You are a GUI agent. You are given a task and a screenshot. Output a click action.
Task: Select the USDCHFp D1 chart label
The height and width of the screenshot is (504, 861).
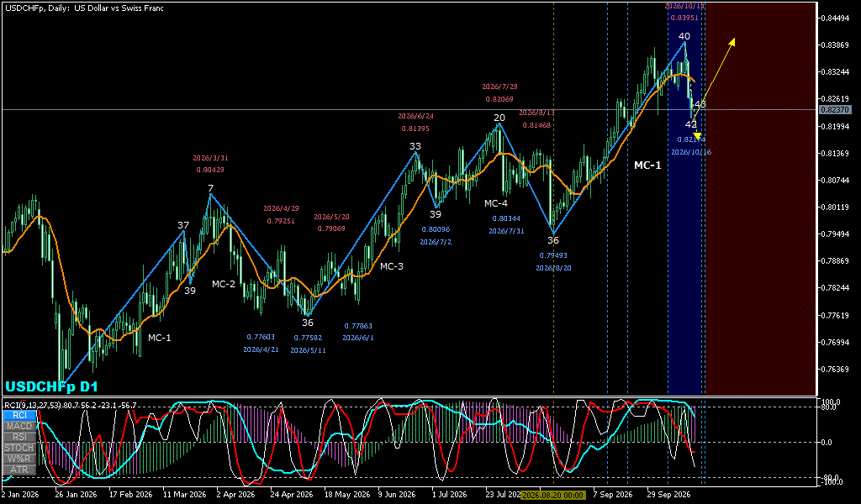pyautogui.click(x=51, y=386)
